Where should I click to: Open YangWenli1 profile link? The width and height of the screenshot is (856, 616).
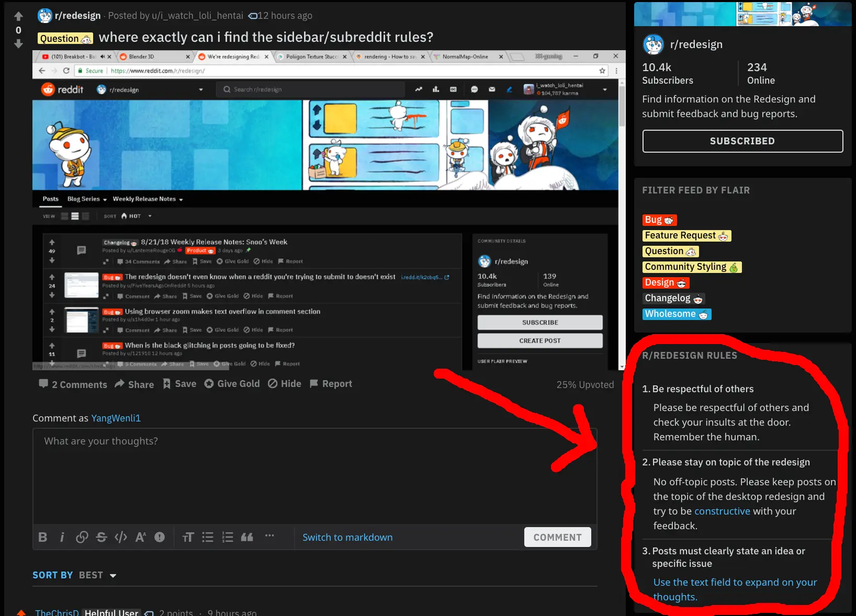(x=116, y=418)
